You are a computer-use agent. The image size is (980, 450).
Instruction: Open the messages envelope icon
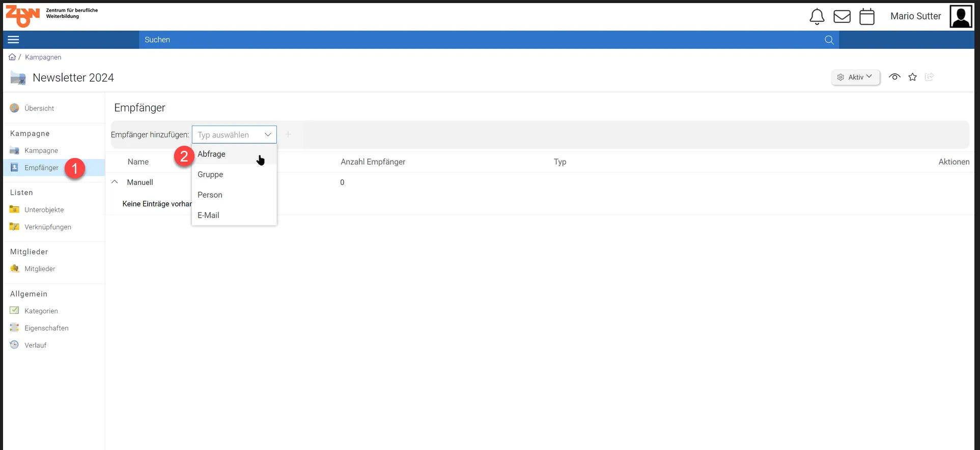tap(842, 17)
